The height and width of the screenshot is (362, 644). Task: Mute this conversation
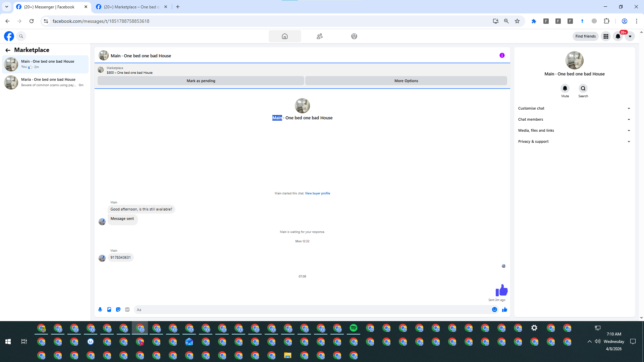[x=565, y=88]
